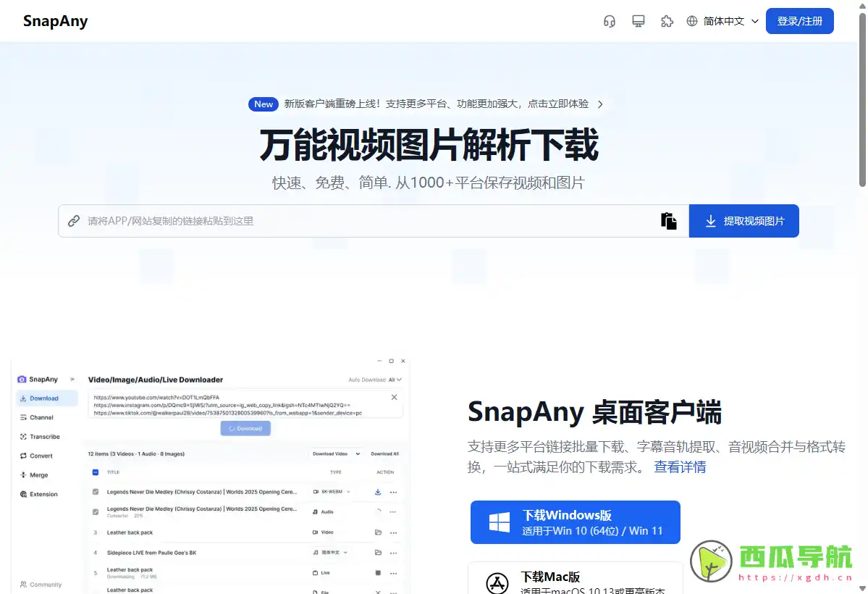Click the link input field on homepage
Image resolution: width=868 pixels, height=594 pixels.
326,220
